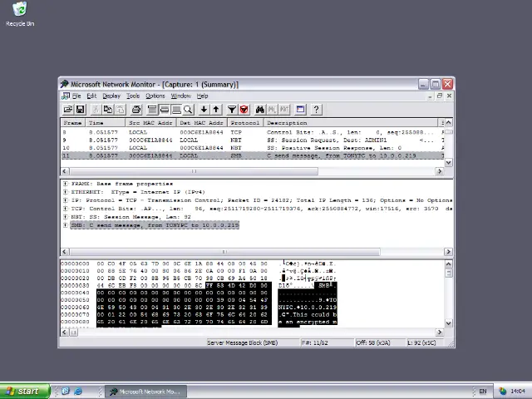
Task: Click the document icon beside the File menu
Action: point(65,96)
